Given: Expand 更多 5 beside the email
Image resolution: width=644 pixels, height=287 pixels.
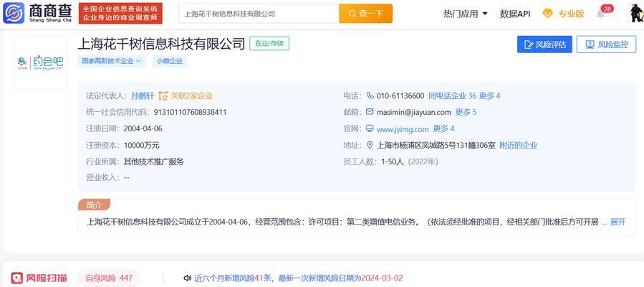Looking at the screenshot, I should (466, 112).
